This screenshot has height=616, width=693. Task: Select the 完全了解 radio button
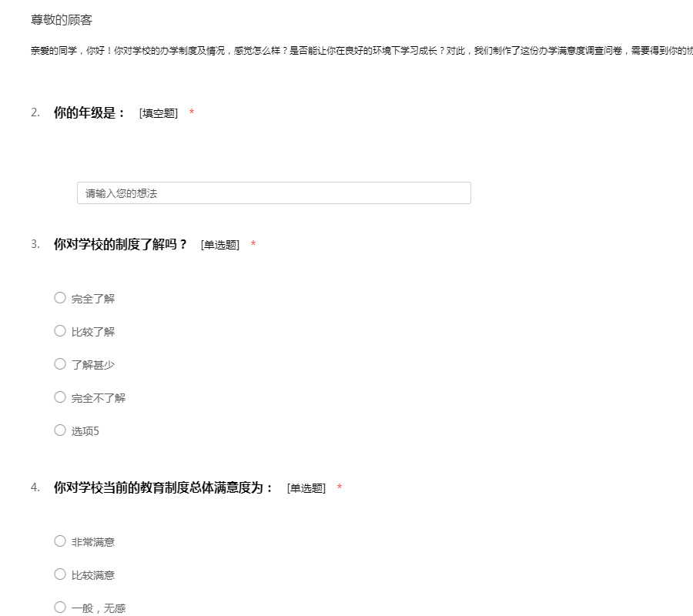(60, 298)
